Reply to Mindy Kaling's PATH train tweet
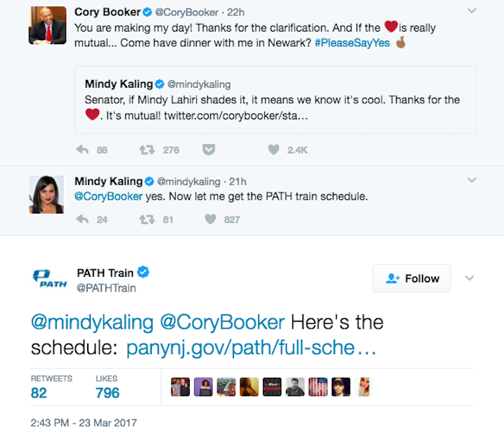The width and height of the screenshot is (504, 432). [82, 219]
